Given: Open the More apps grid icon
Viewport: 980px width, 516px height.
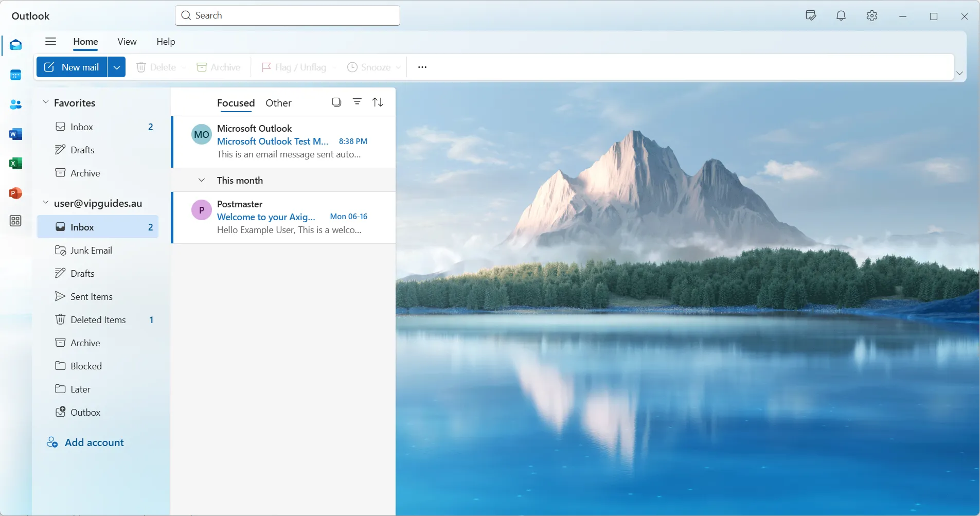Looking at the screenshot, I should coord(16,221).
